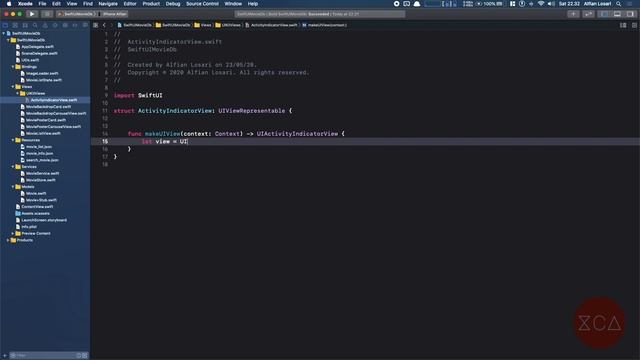Open the Editor menu
The image size is (640, 360).
click(x=130, y=4)
